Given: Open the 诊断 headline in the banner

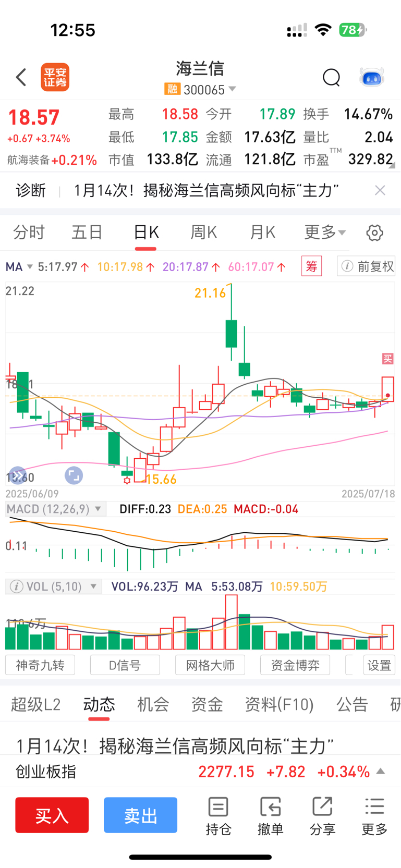Looking at the screenshot, I should pyautogui.click(x=206, y=190).
